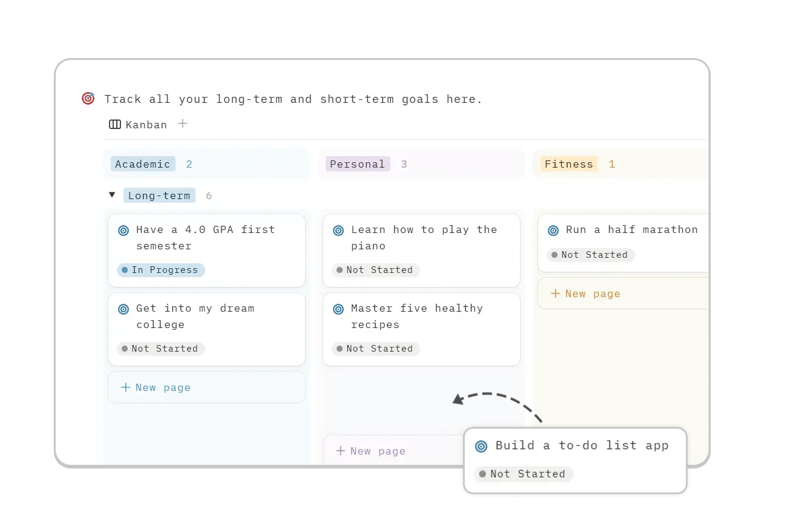Add a new view with plus icon
Image resolution: width=796 pixels, height=532 pixels.
click(x=183, y=124)
